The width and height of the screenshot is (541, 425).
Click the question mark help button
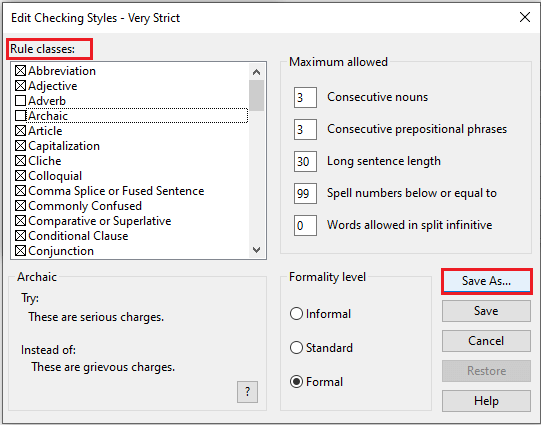click(247, 392)
